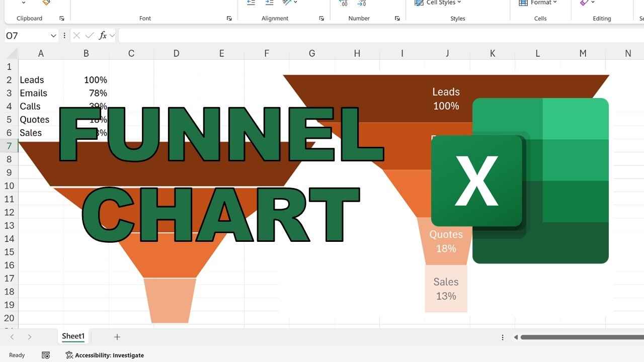Select cell containing Leads
The image size is (644, 362).
pyautogui.click(x=41, y=80)
